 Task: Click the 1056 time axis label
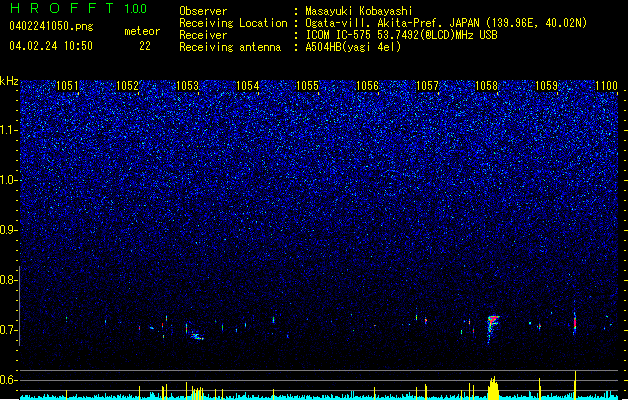click(x=367, y=86)
